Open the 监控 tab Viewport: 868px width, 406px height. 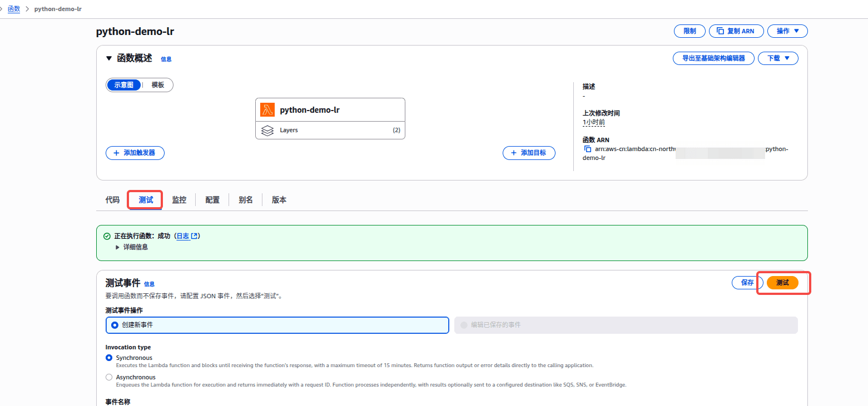179,200
